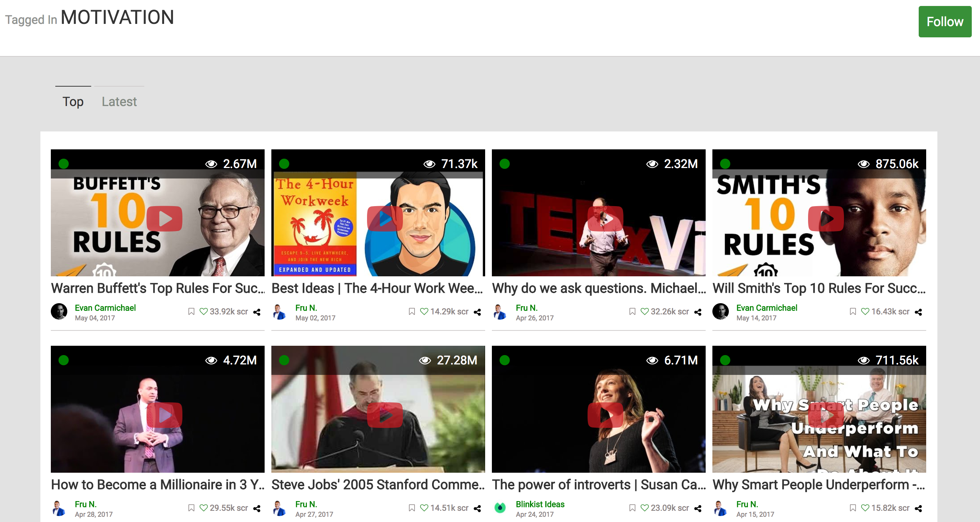
Task: Share the Why Smart People Underperform video
Action: click(x=918, y=508)
